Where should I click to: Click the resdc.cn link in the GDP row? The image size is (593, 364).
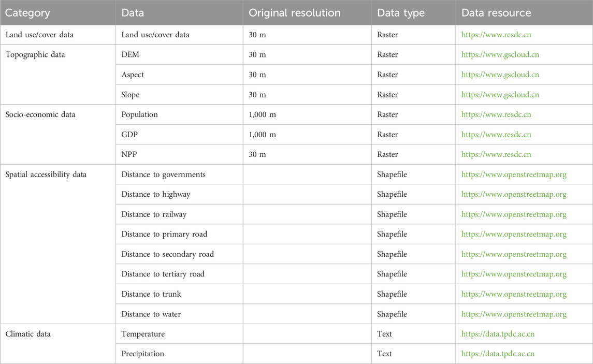496,135
